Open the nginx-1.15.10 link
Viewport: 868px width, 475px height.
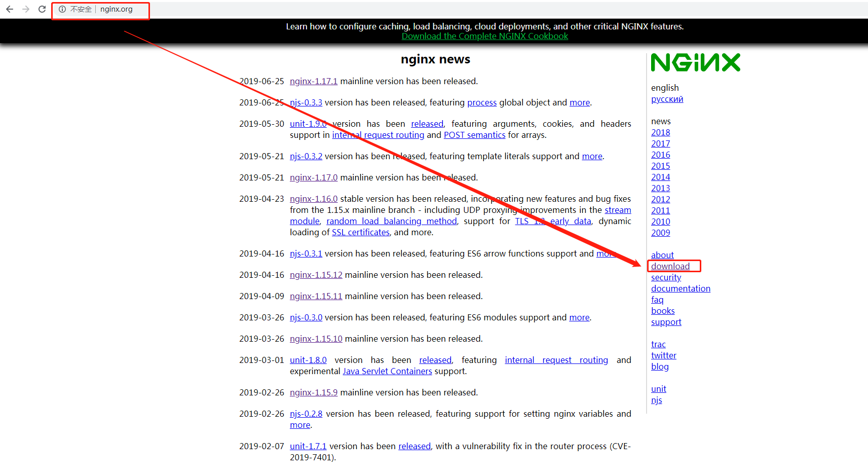tap(316, 339)
